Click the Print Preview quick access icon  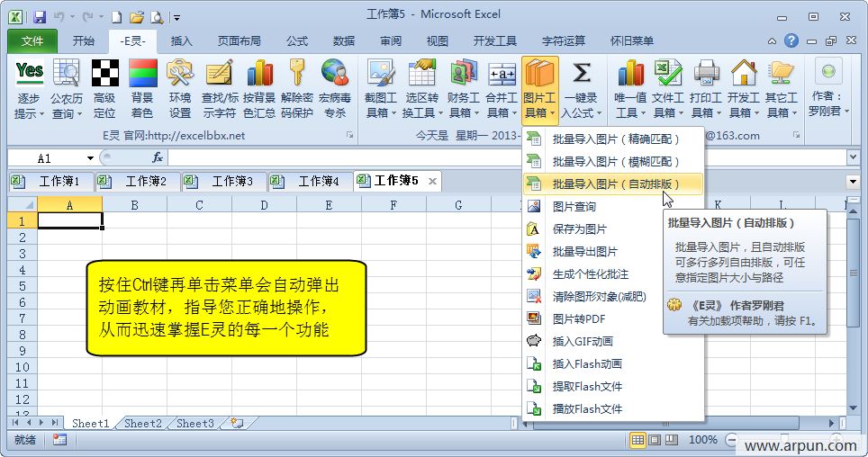158,17
